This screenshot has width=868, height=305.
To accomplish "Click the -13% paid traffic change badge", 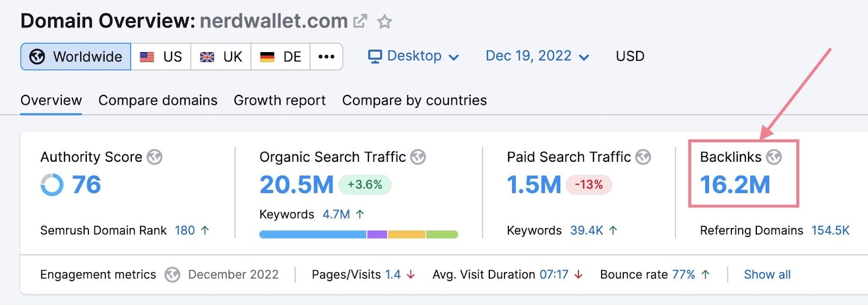I will pos(589,185).
